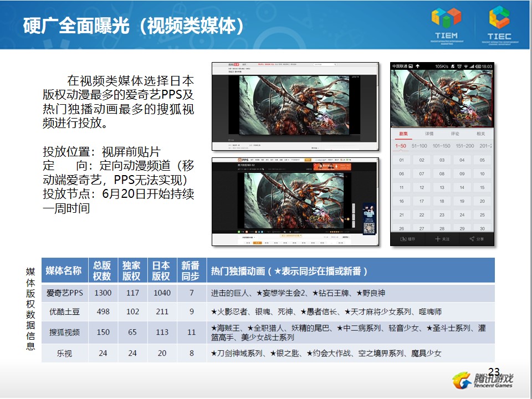Tap the 关注 plus icon in phone screenshot
The width and height of the screenshot is (532, 399).
point(438,239)
